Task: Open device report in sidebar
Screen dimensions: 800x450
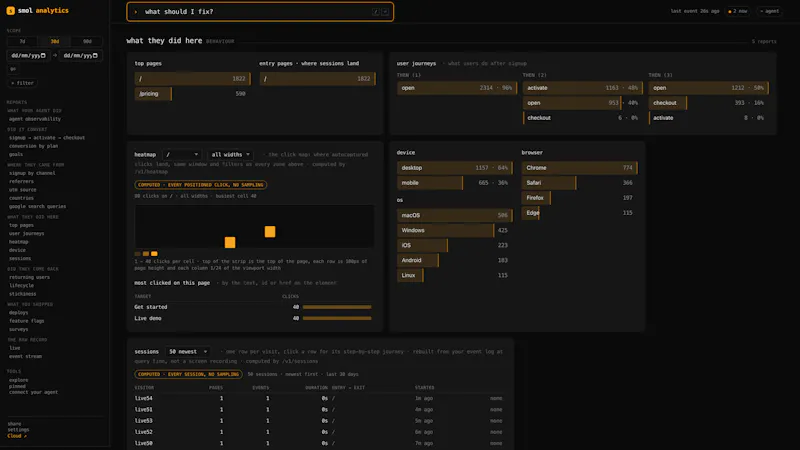Action: 17,250
